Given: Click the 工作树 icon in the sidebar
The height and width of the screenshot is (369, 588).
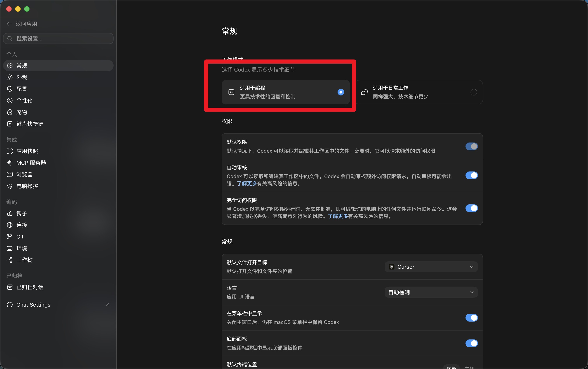Looking at the screenshot, I should (10, 260).
